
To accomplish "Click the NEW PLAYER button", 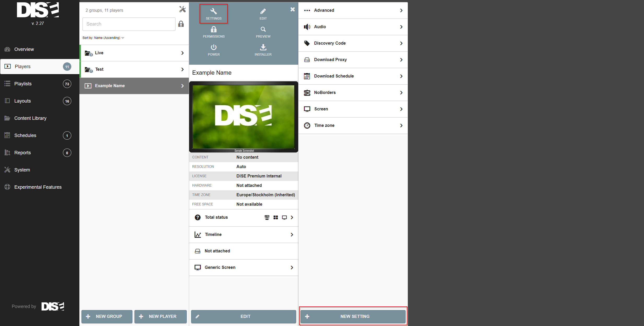I will (160, 316).
